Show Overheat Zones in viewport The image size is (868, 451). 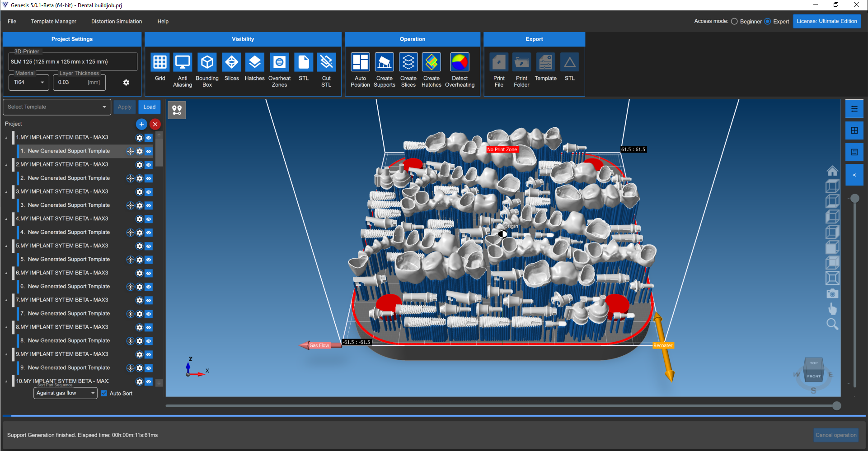[x=279, y=62]
